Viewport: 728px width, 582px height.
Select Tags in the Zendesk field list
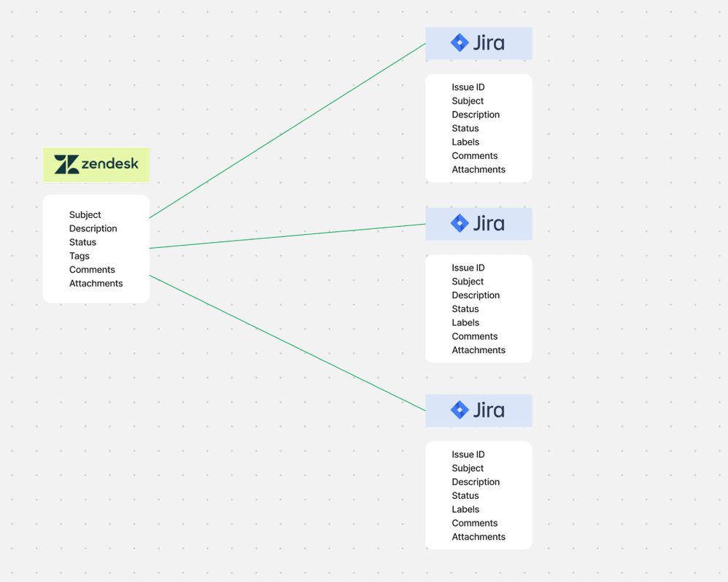tap(80, 256)
